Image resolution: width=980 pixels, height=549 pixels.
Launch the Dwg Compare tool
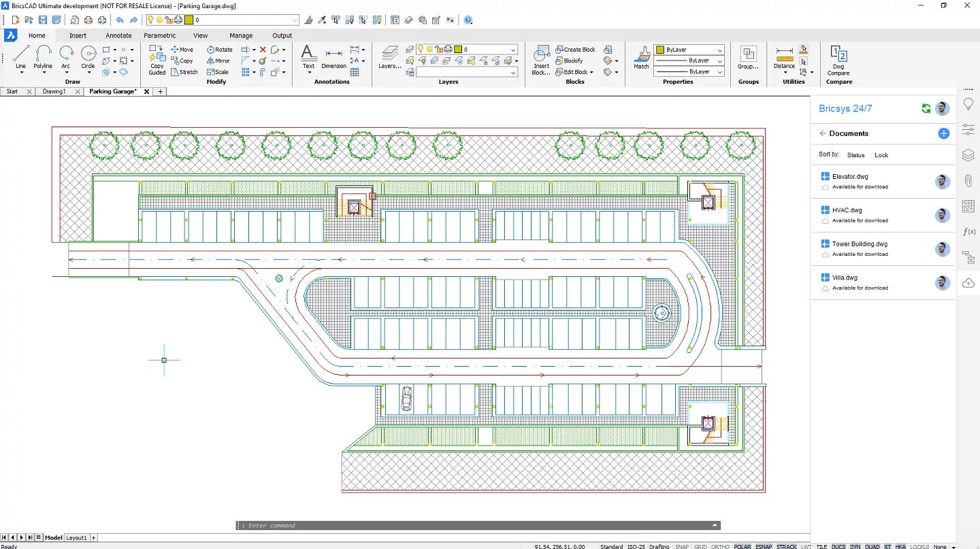(838, 60)
